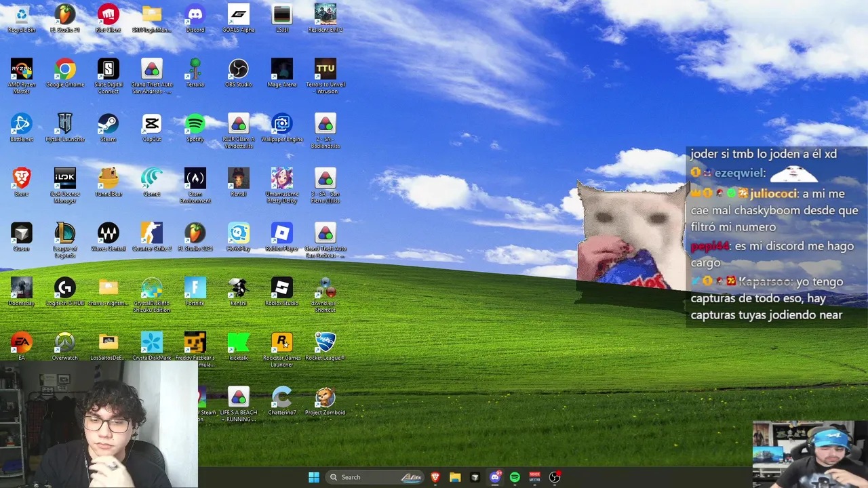Open the Google Chrome desktop shortcut

click(x=65, y=73)
